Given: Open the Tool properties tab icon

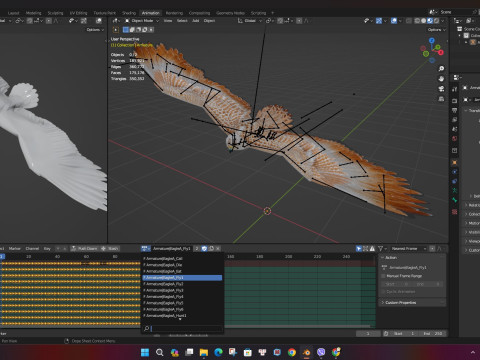Looking at the screenshot, I should (455, 89).
